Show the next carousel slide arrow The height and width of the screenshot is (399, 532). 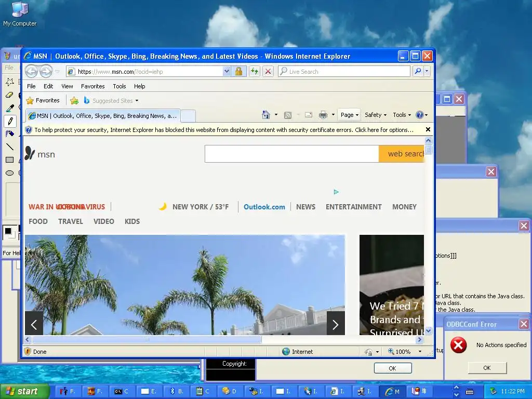[x=335, y=325]
